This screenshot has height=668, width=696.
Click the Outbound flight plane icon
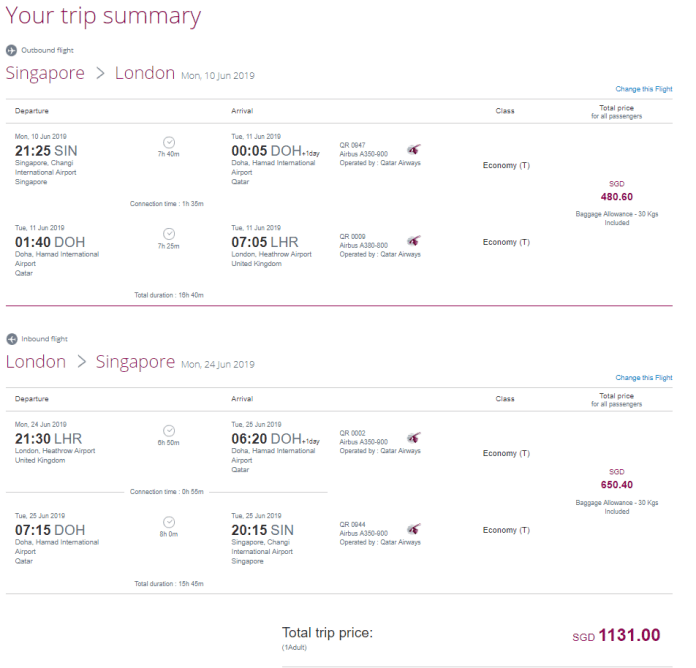(x=12, y=51)
